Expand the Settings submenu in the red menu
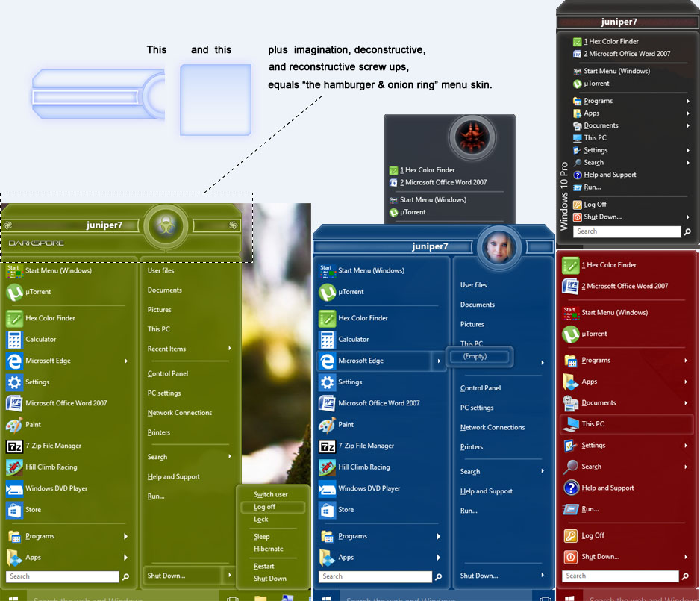This screenshot has width=700, height=601. click(x=685, y=446)
